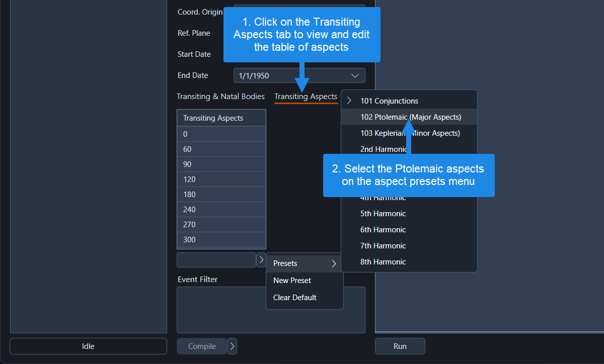This screenshot has height=364, width=604.
Task: Choose Clear Default menu entry
Action: tap(295, 298)
